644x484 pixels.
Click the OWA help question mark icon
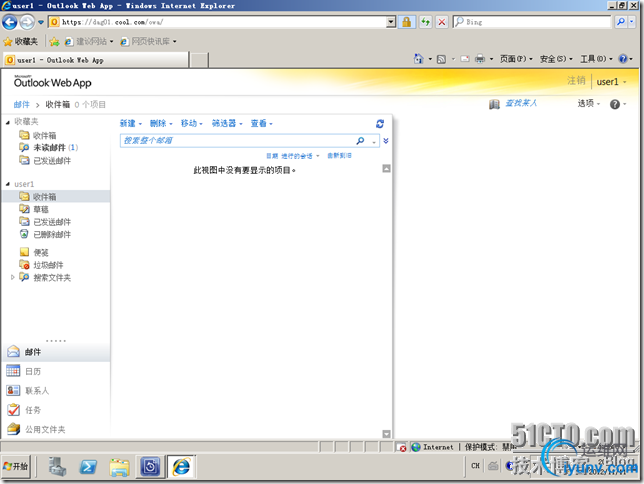click(x=614, y=104)
